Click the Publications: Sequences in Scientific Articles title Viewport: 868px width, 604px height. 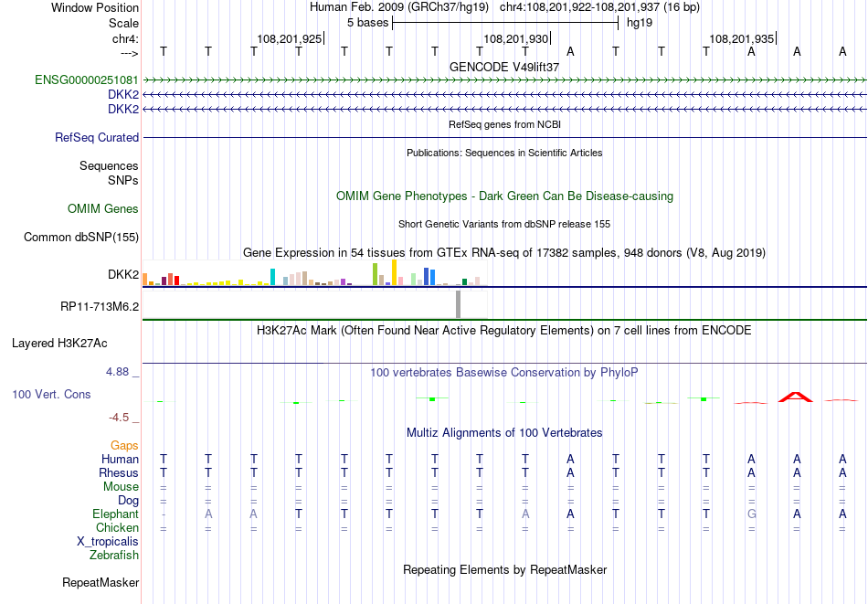pyautogui.click(x=504, y=153)
